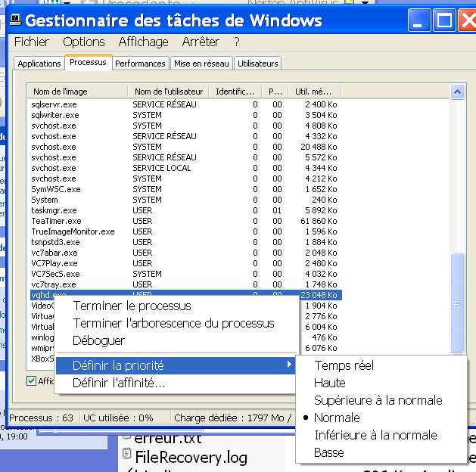Open the Arrêter menu
Screen dimensions: 476x472
[201, 42]
